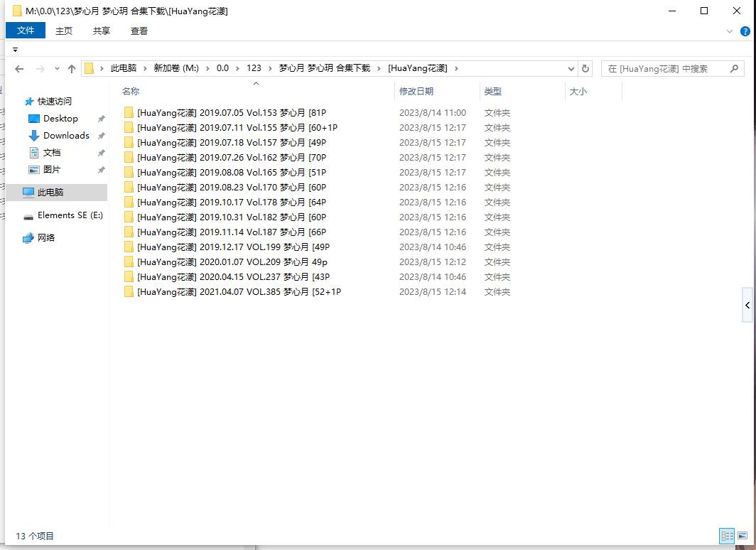
Task: Select the Desktop quick access item
Action: pyautogui.click(x=60, y=119)
